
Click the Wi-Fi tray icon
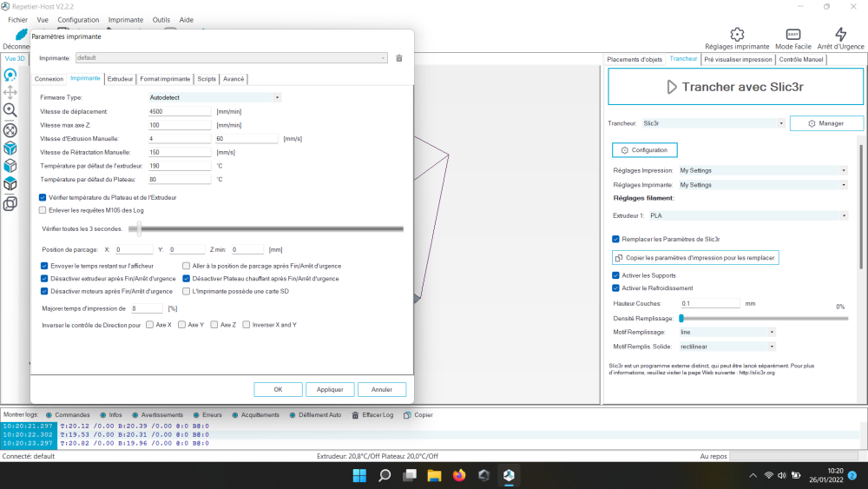(x=768, y=475)
